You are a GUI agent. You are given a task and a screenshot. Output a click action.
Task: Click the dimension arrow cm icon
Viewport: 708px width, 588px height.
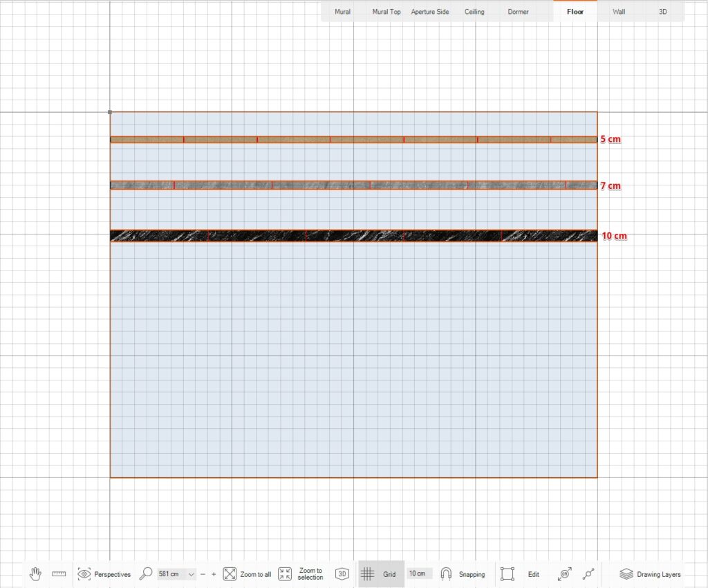point(565,574)
